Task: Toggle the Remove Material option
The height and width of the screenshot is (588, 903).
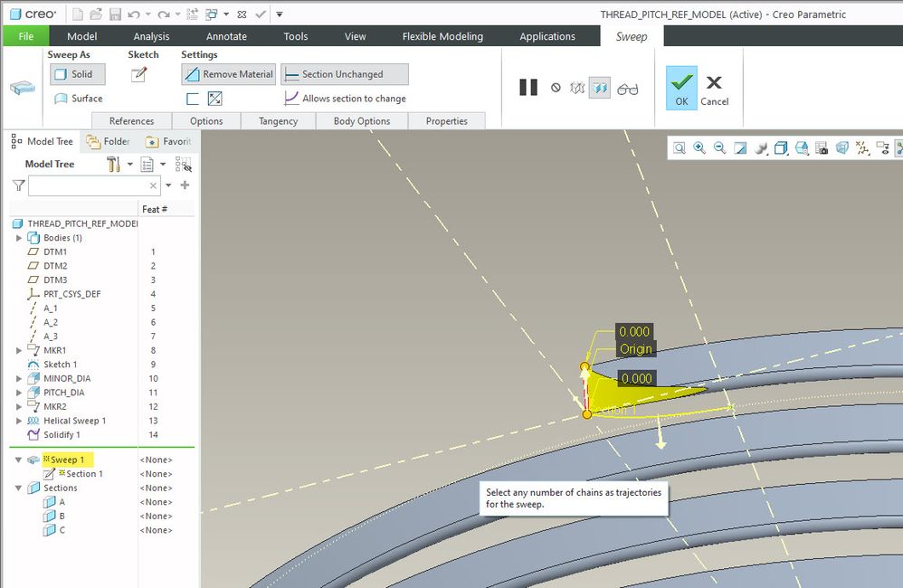Action: (228, 74)
